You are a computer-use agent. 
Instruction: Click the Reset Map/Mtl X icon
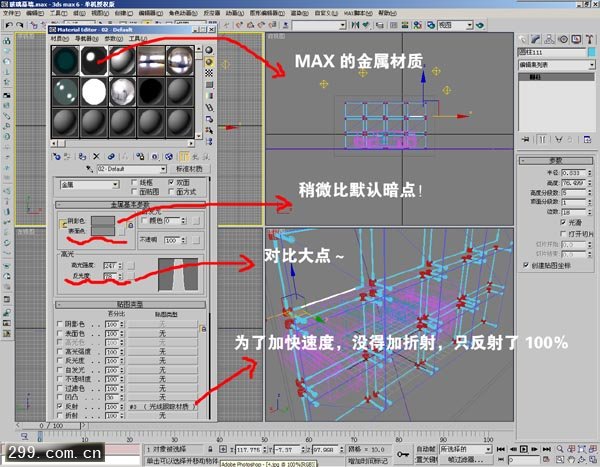(96, 156)
